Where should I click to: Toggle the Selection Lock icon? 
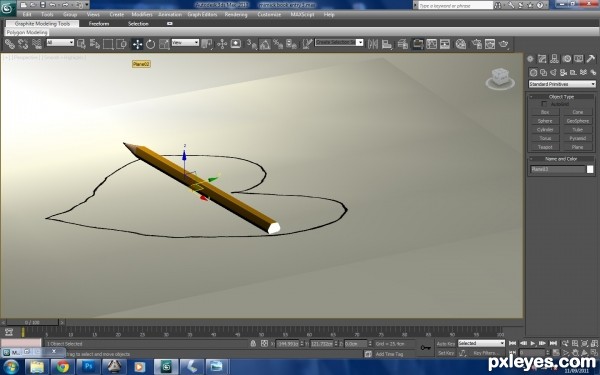coord(253,344)
